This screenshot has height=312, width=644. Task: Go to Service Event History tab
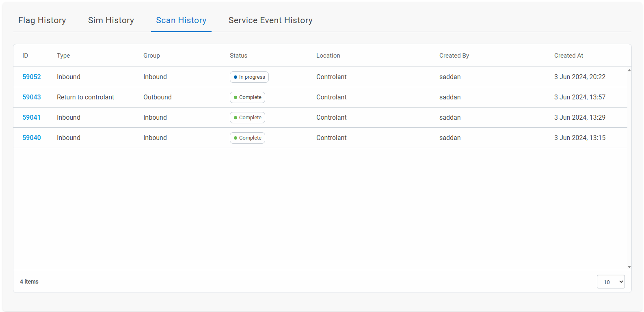pyautogui.click(x=270, y=20)
